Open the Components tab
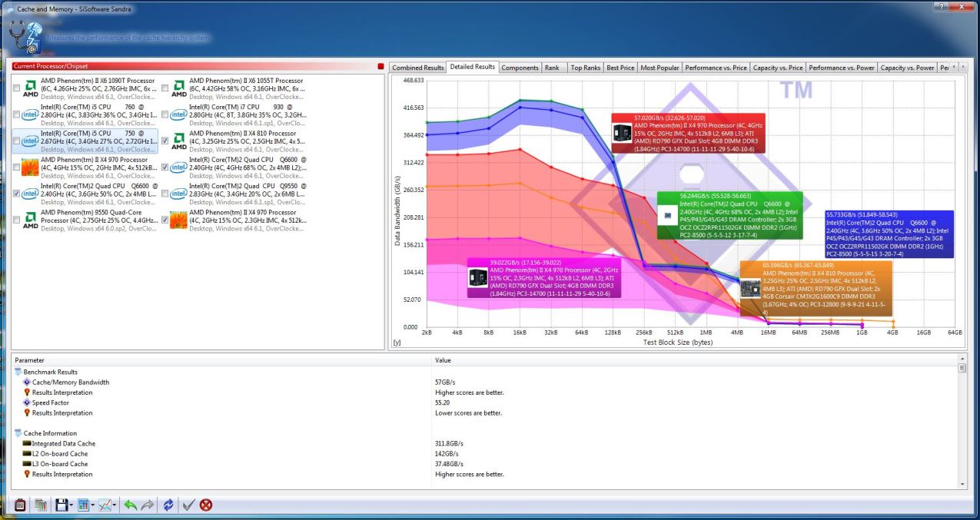The height and width of the screenshot is (520, 980). tap(520, 68)
